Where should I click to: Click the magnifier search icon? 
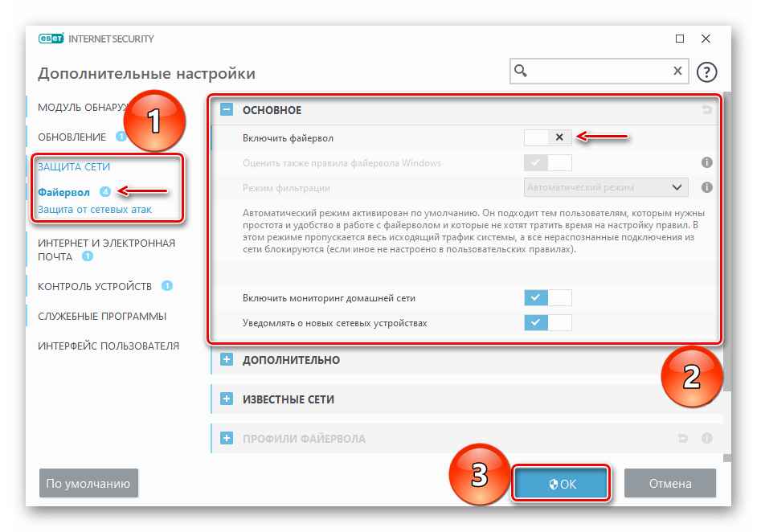[x=521, y=71]
